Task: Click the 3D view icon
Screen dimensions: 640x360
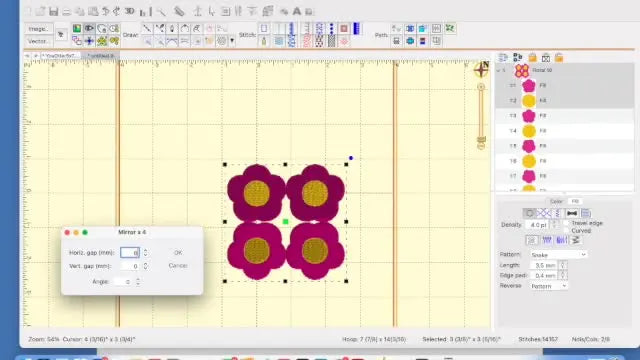Action: [x=129, y=11]
